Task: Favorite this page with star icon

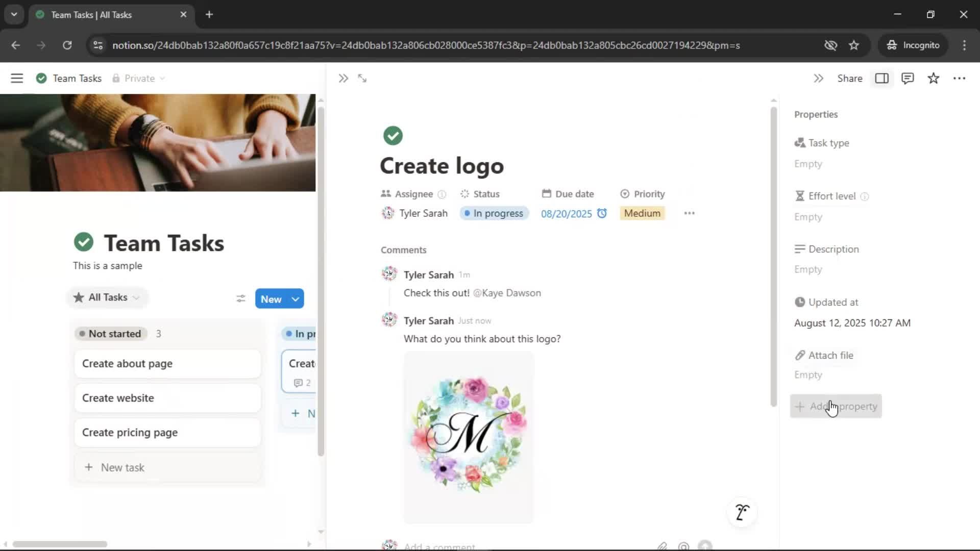Action: (934, 78)
